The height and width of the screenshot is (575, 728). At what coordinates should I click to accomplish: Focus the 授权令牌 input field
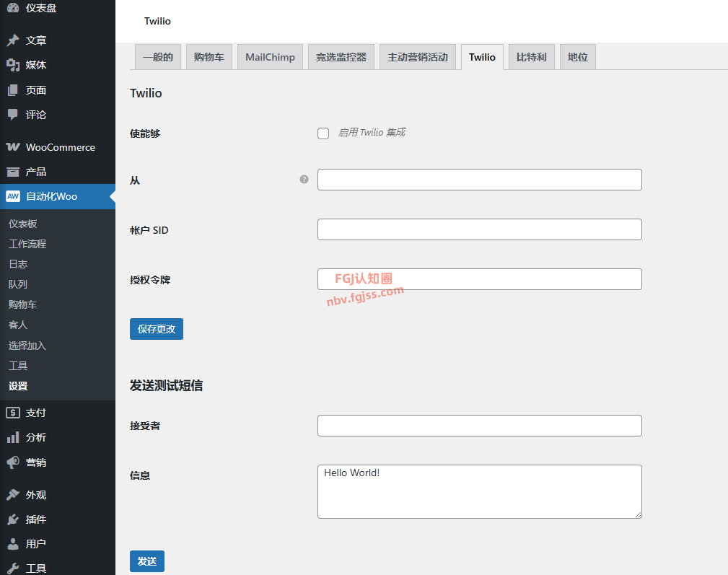(x=480, y=279)
